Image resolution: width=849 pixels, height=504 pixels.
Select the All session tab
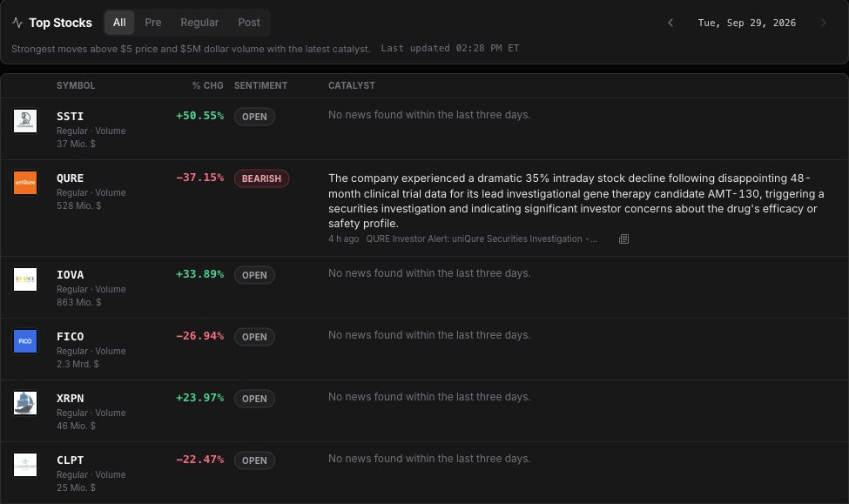(119, 23)
